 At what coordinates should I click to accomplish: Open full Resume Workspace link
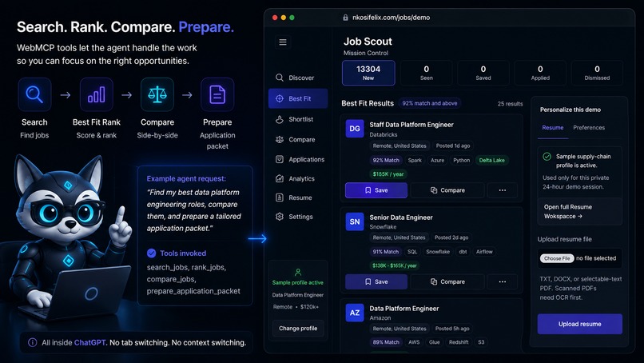click(x=568, y=211)
